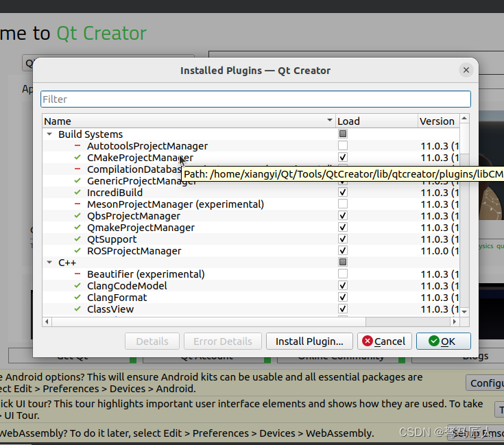The image size is (504, 445).
Task: Click the red dash icon beside Beautifier
Action: pyautogui.click(x=77, y=274)
